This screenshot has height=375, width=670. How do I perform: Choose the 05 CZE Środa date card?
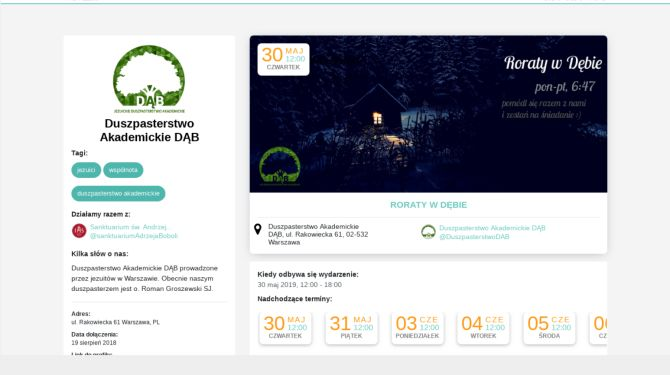coord(549,328)
